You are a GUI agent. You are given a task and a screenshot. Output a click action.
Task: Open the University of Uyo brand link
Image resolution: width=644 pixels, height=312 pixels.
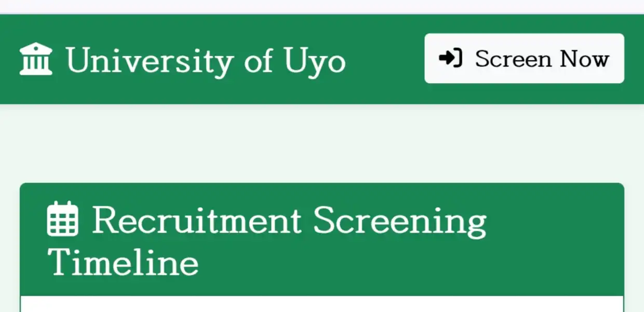pos(182,60)
